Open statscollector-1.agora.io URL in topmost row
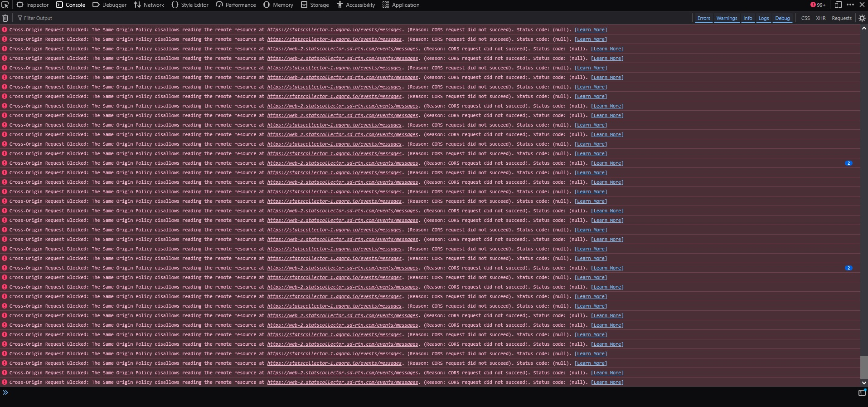Screen dimensions: 868x407 click(335, 30)
